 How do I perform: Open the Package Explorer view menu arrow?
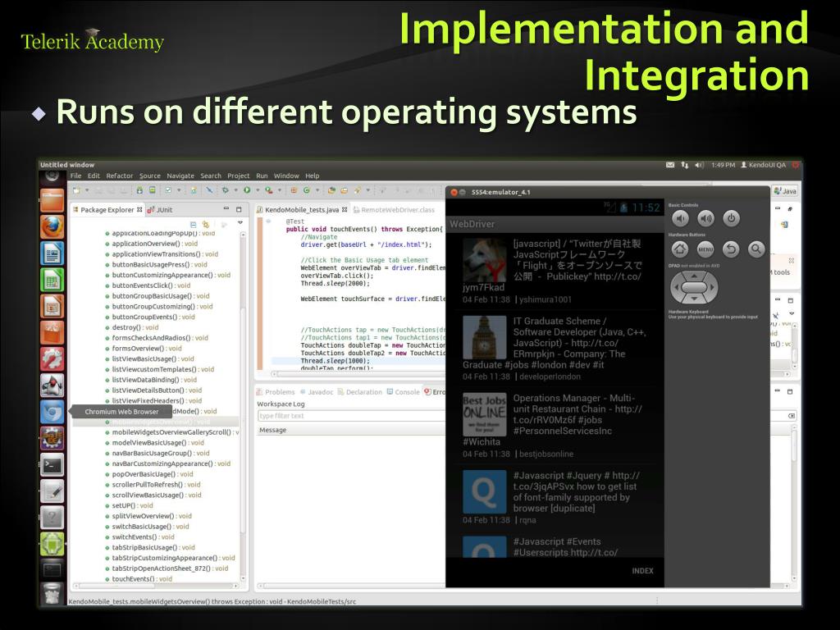[x=240, y=223]
